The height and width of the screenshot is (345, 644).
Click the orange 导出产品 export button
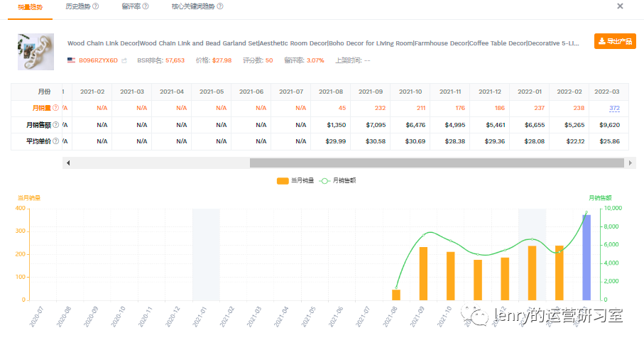(x=615, y=41)
